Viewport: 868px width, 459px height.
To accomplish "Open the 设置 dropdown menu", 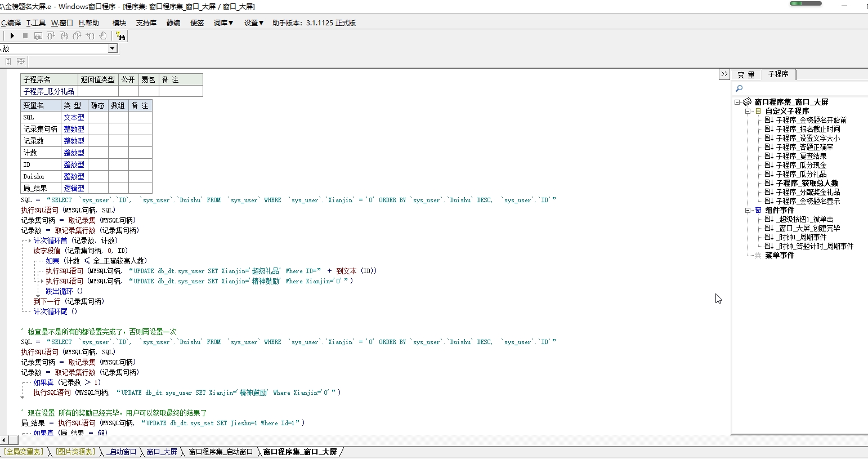I will click(254, 23).
